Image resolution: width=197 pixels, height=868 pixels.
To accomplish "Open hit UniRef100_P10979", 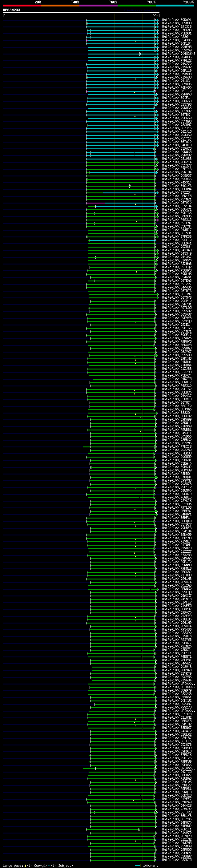I will pos(177,833).
